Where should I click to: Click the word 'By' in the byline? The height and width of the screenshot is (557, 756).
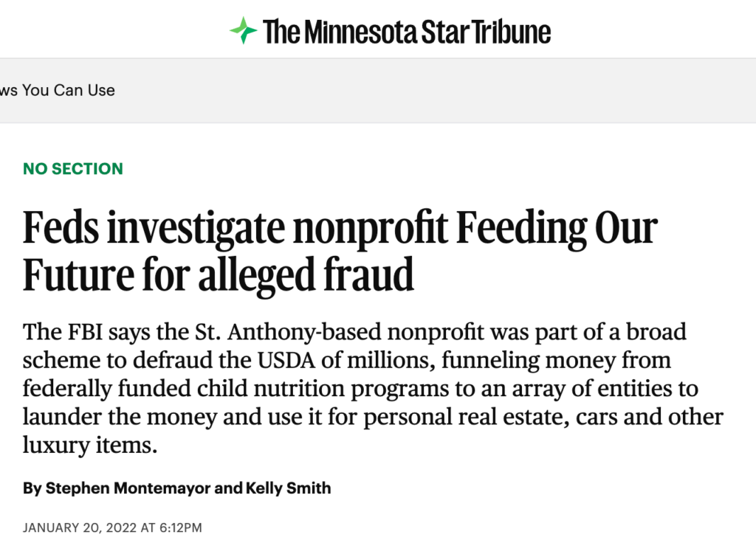tap(32, 488)
